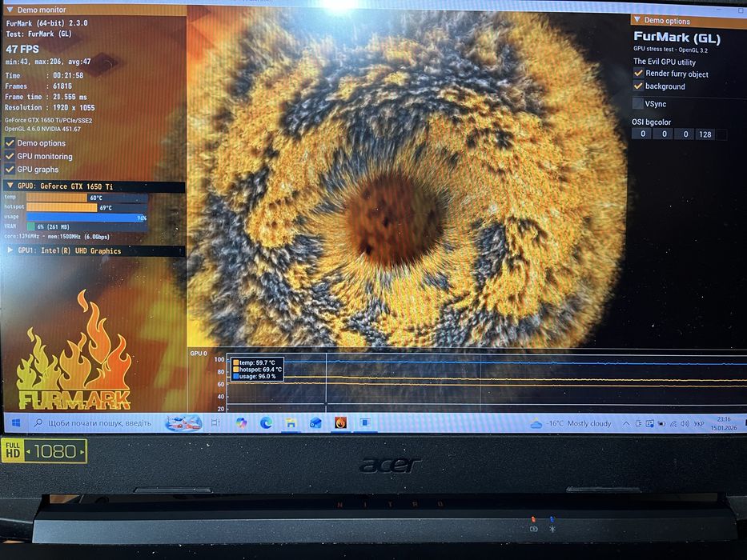
Task: Click the graph legend usage: 96.0 %
Action: [254, 376]
